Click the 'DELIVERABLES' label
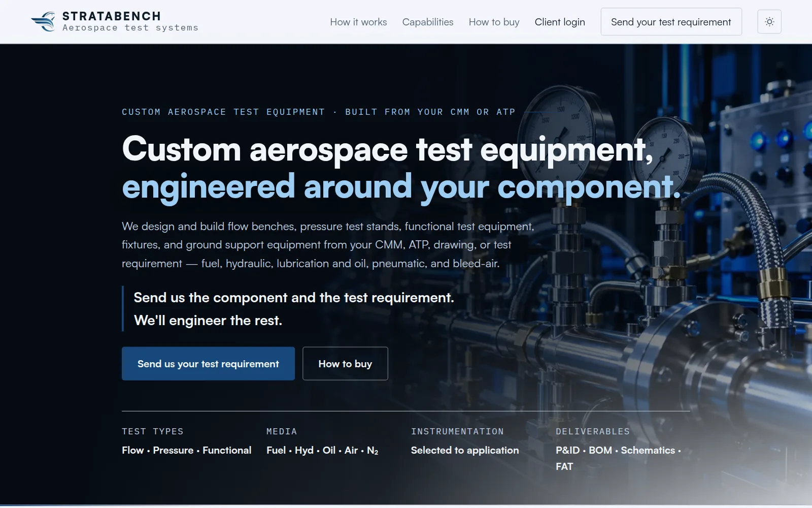The height and width of the screenshot is (508, 812). click(x=592, y=431)
